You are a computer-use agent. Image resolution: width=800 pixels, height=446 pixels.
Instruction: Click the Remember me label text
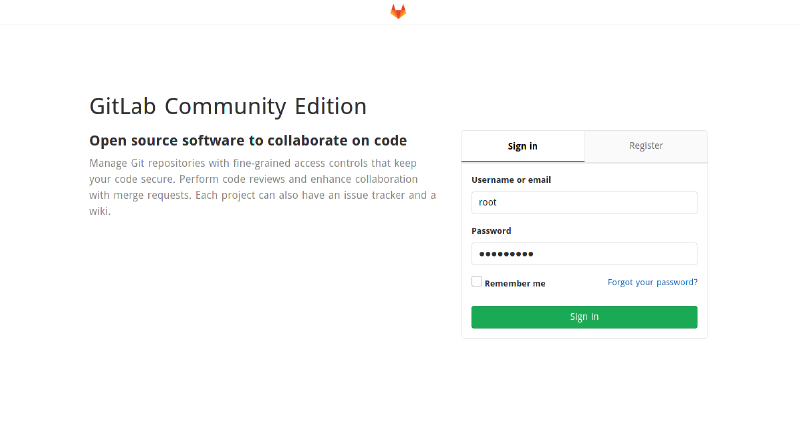point(514,284)
